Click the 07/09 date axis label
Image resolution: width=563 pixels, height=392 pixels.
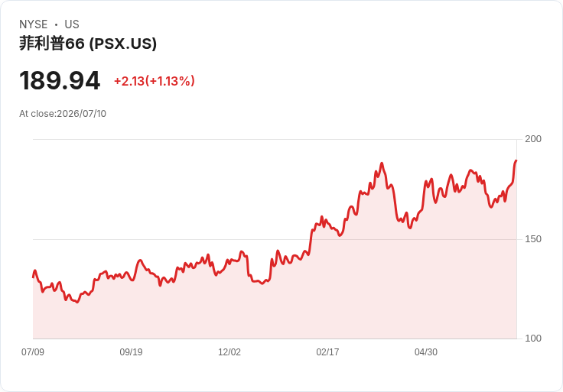(x=33, y=352)
